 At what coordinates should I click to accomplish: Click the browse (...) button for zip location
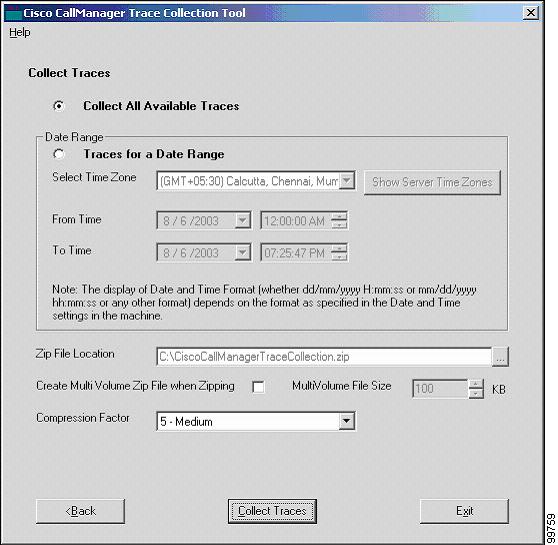(x=500, y=357)
